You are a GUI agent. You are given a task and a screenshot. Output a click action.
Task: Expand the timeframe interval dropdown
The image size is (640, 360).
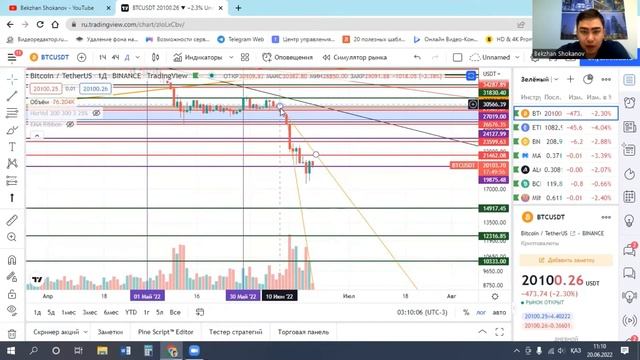[x=138, y=58]
